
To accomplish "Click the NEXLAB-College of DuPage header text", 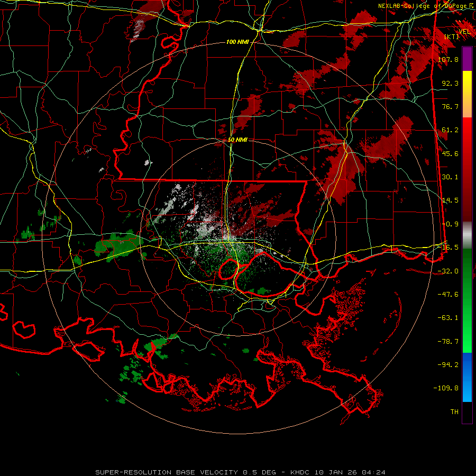I will (x=426, y=6).
